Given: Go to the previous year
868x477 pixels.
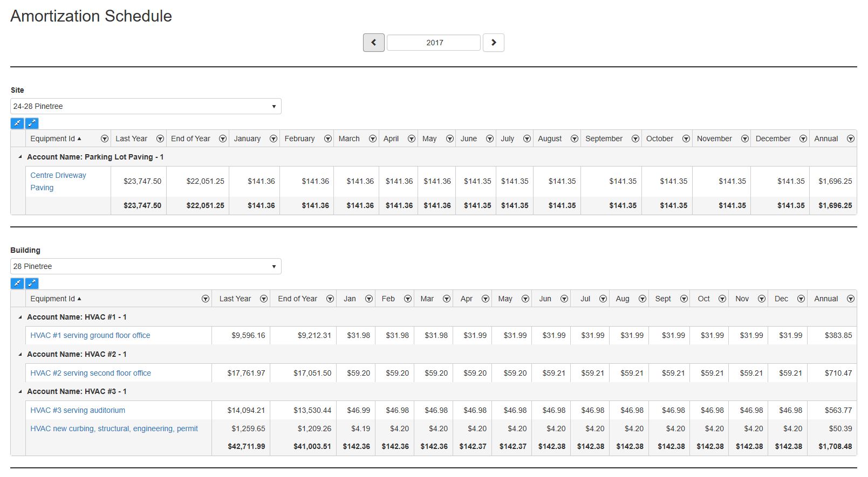Looking at the screenshot, I should [x=373, y=43].
